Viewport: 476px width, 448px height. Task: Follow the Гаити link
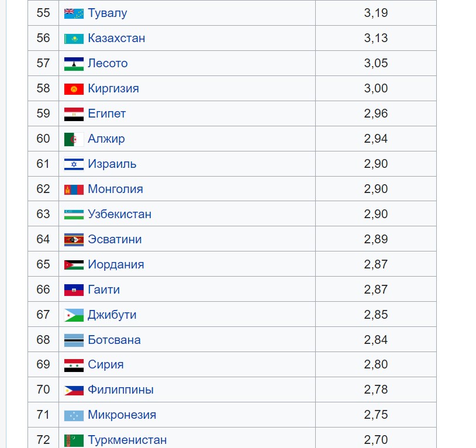coord(104,290)
